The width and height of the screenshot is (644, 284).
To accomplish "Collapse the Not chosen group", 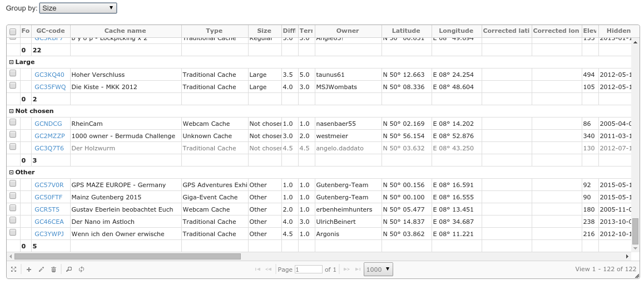I will coord(12,111).
